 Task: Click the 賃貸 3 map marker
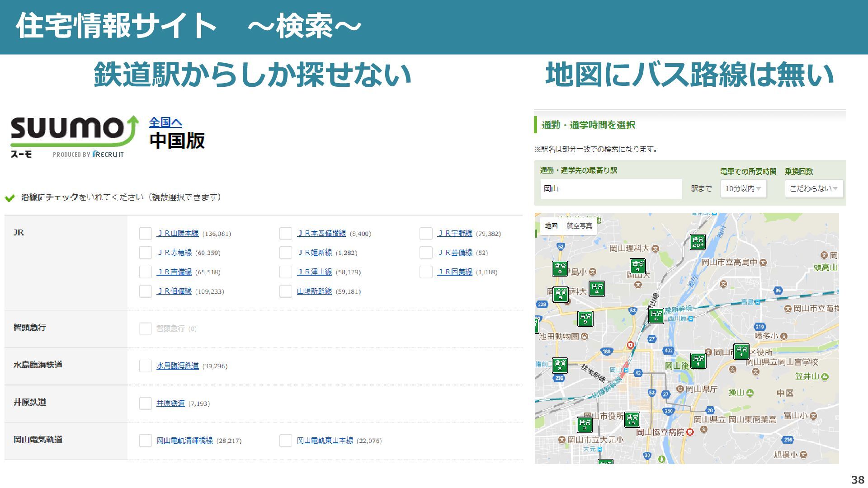tap(585, 425)
